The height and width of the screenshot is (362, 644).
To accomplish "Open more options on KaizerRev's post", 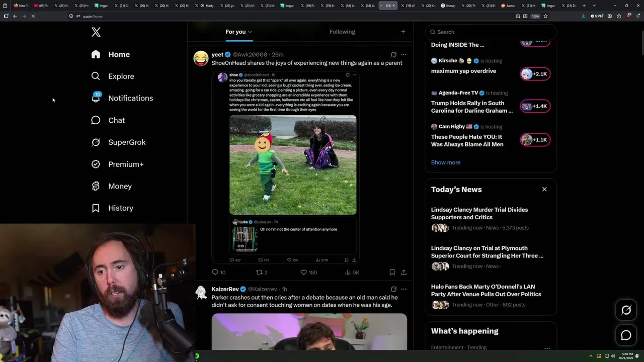I will pyautogui.click(x=404, y=289).
